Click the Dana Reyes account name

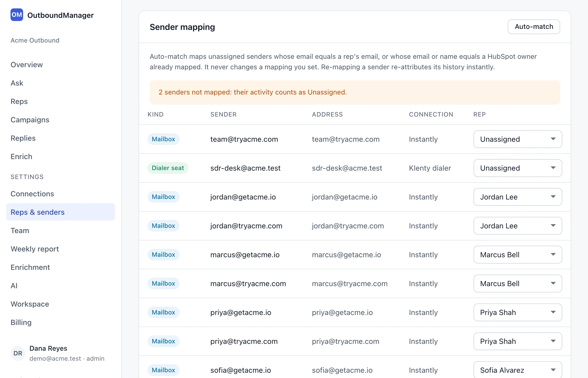[x=48, y=348]
